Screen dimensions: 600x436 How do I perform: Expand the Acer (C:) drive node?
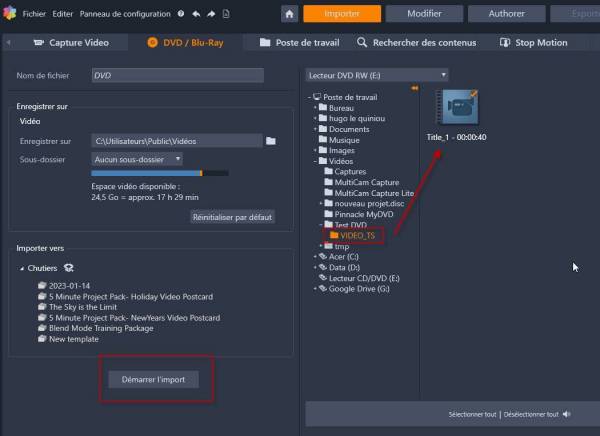[x=315, y=256]
